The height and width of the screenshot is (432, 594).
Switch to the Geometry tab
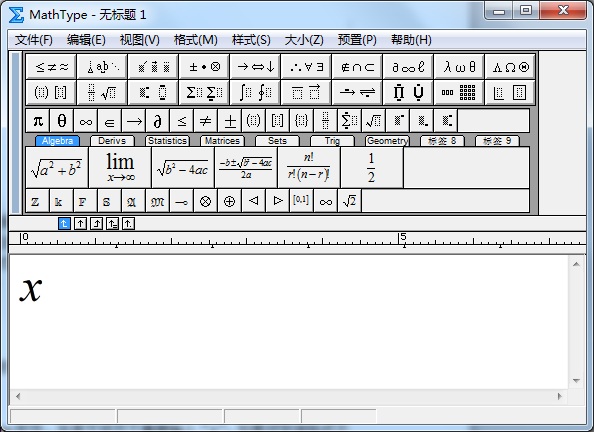387,141
